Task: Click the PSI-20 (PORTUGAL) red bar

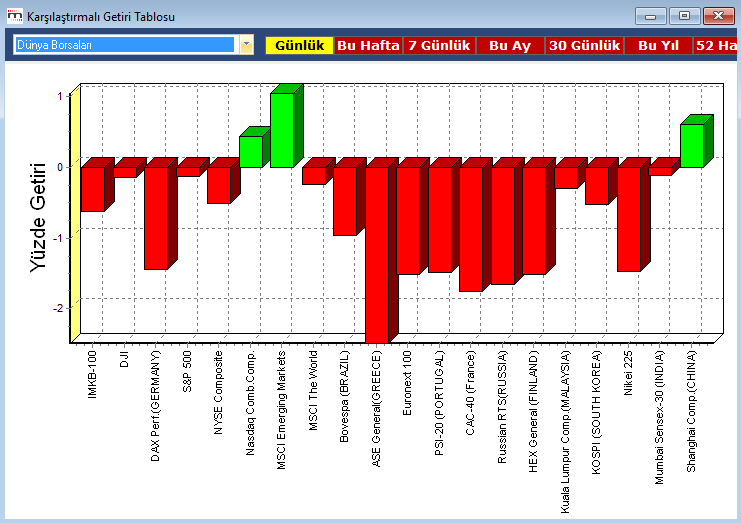Action: pyautogui.click(x=440, y=220)
